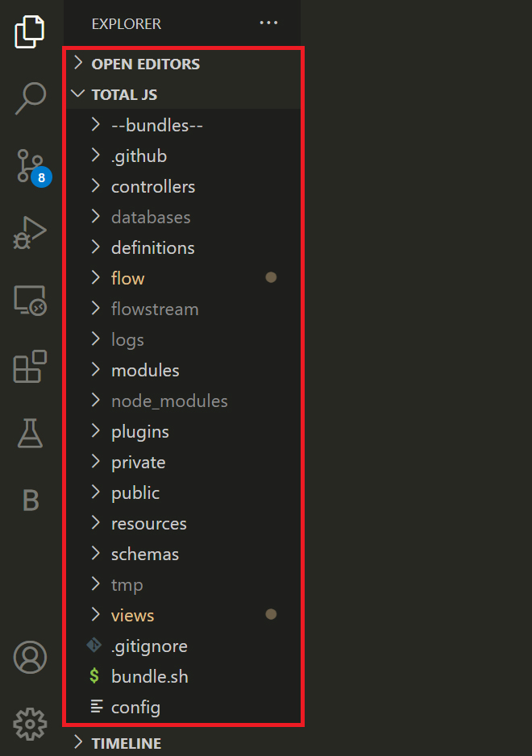Viewport: 532px width, 756px height.
Task: Open the Manage settings gear icon
Action: [31, 725]
